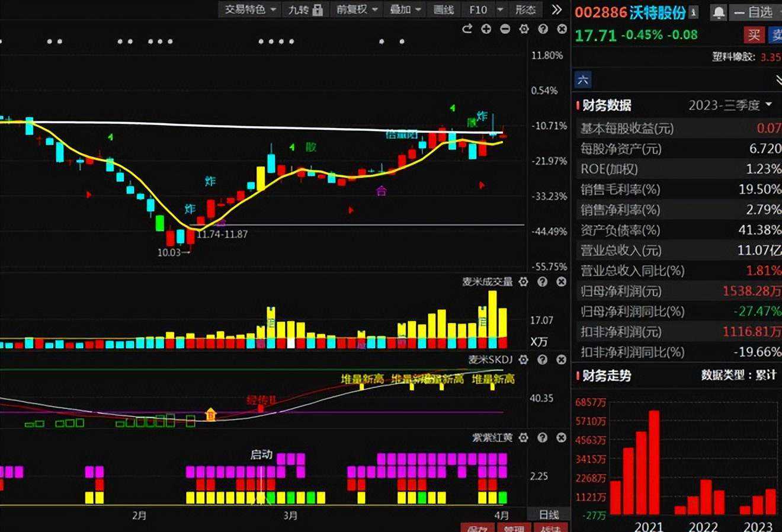782x532 pixels.
Task: Close the 紫紫红黄 indicator panel
Action: pyautogui.click(x=561, y=438)
